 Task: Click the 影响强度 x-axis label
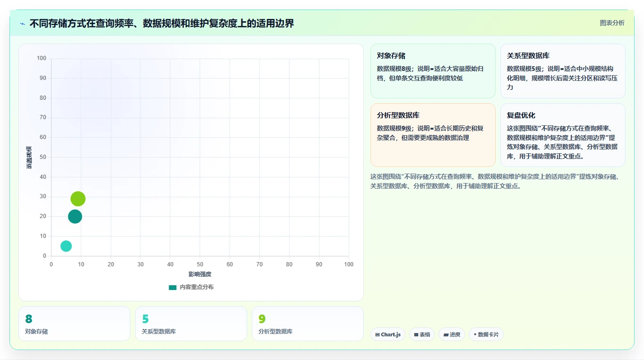click(x=200, y=274)
